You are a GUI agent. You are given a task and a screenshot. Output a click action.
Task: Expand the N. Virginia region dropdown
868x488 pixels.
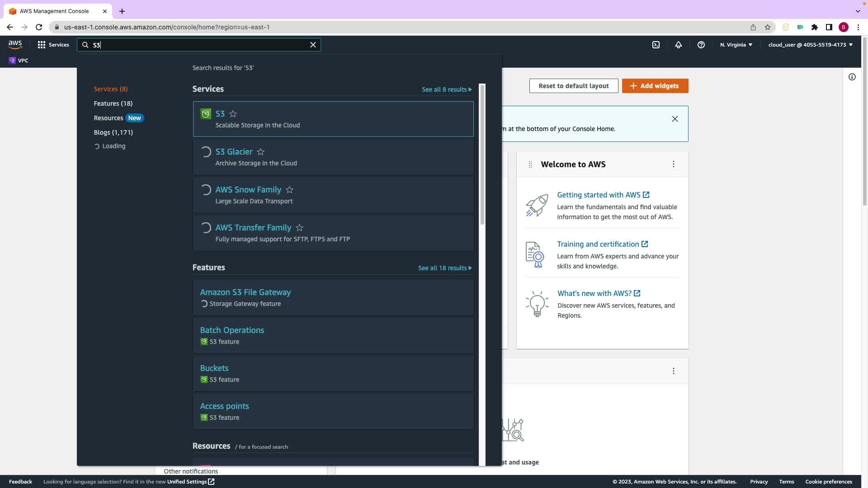[736, 45]
